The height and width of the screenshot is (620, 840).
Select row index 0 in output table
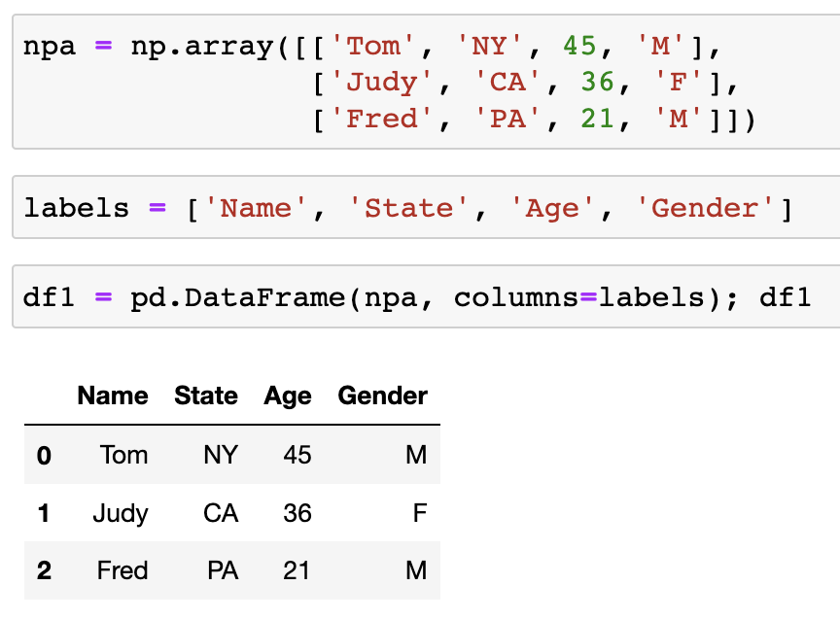click(x=44, y=456)
